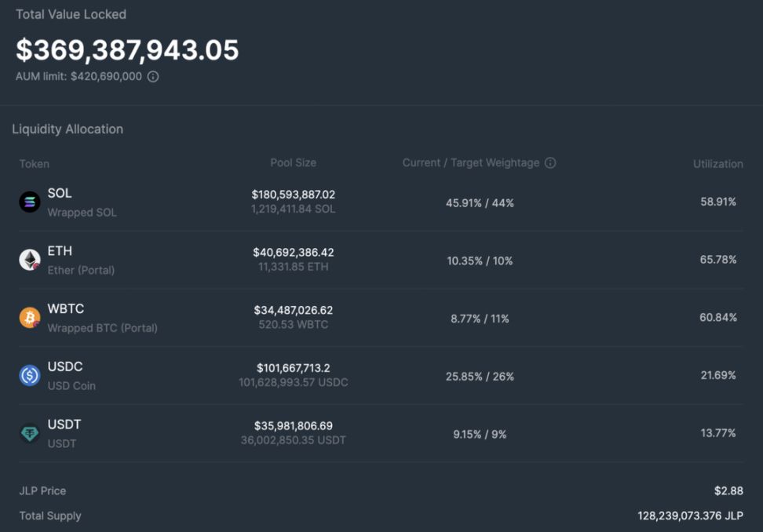Click the Target Weightage info icon
The width and height of the screenshot is (763, 532).
(550, 163)
